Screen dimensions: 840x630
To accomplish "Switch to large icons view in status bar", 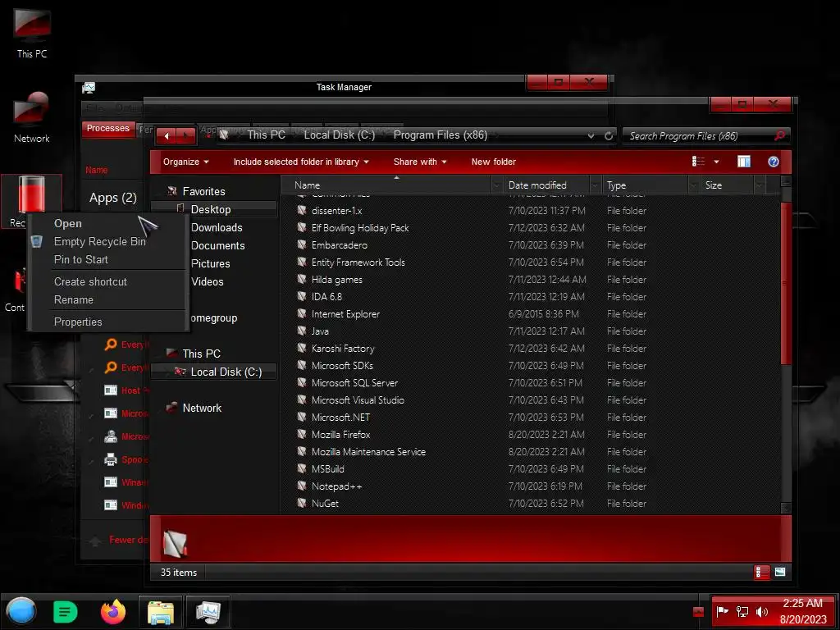I will [x=780, y=572].
